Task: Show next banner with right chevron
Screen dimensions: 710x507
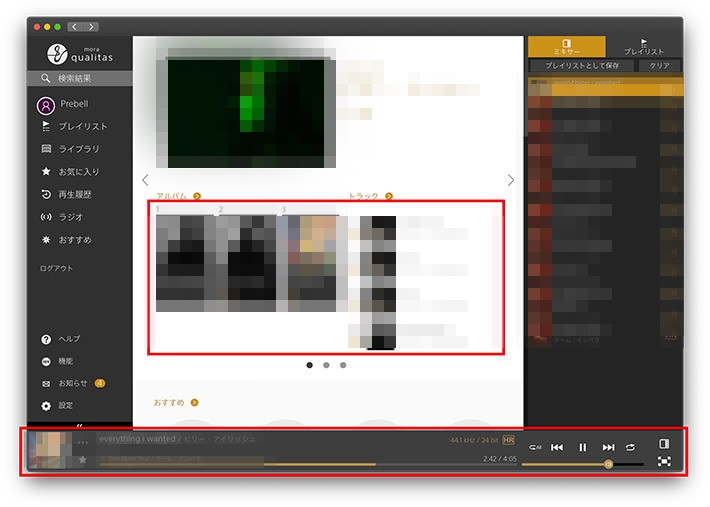Action: [511, 180]
